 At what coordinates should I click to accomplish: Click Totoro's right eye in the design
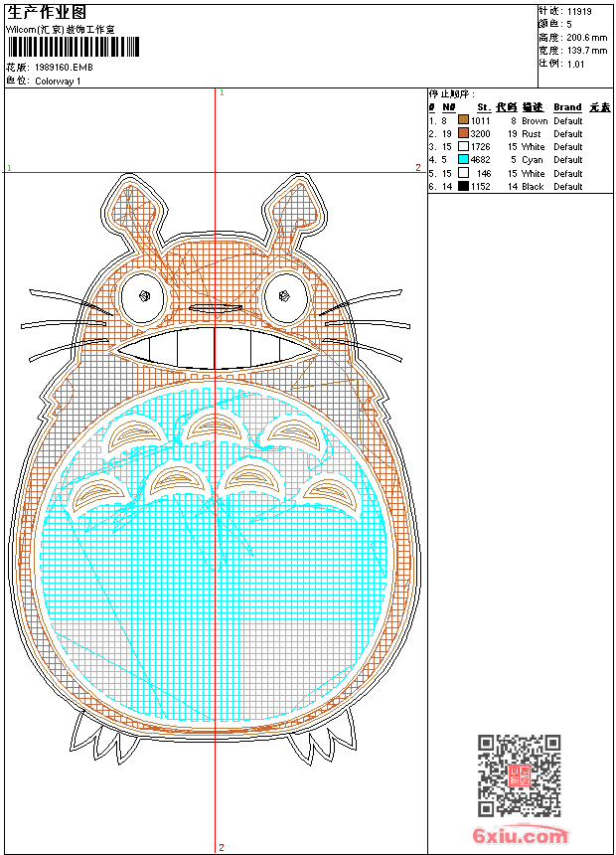coord(287,293)
